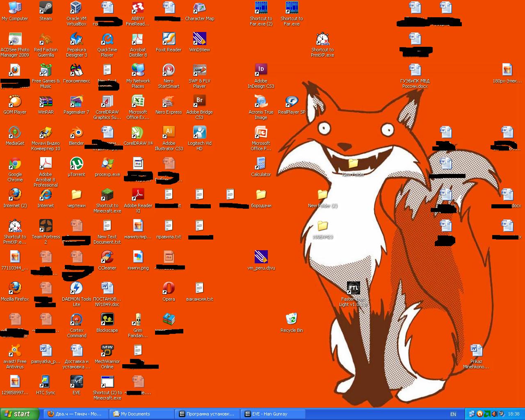Select the QuickTime Player icon

(x=107, y=45)
